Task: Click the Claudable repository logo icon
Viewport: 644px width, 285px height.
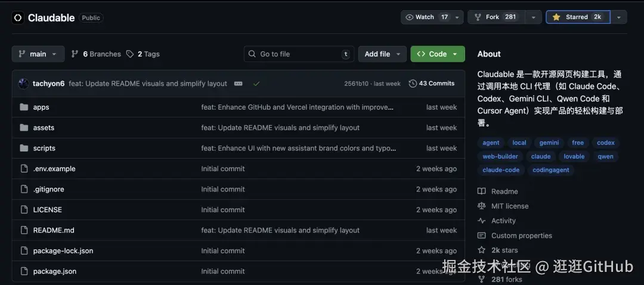Action: click(x=17, y=18)
